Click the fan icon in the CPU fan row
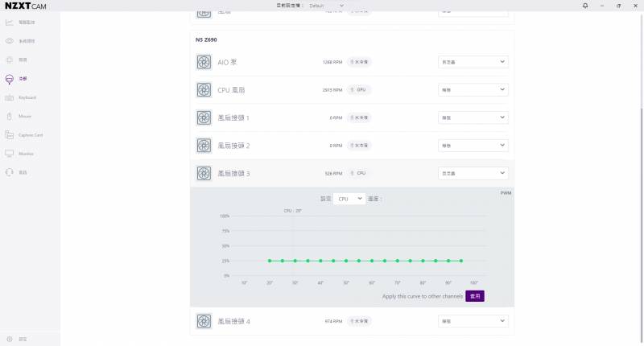 pyautogui.click(x=204, y=90)
